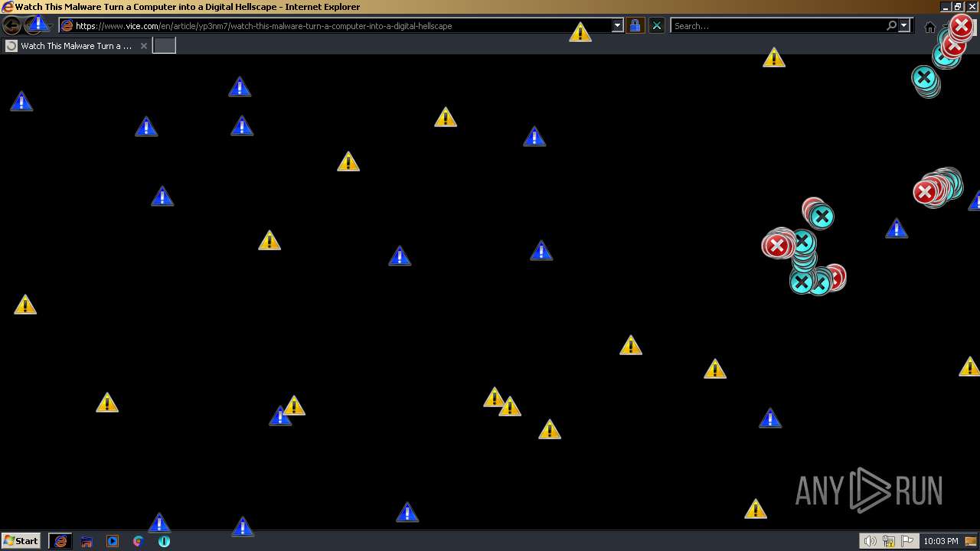
Task: Restore down the Internet Explorer window
Action: point(957,6)
